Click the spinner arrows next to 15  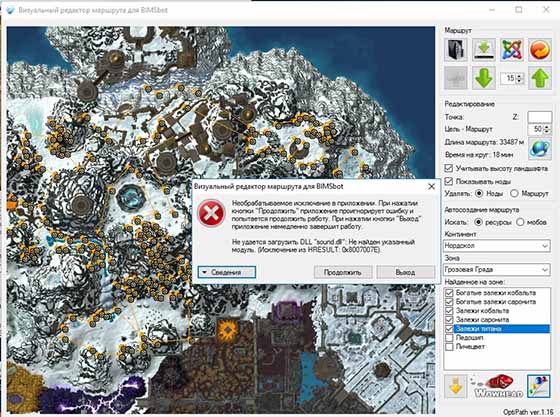pos(520,78)
